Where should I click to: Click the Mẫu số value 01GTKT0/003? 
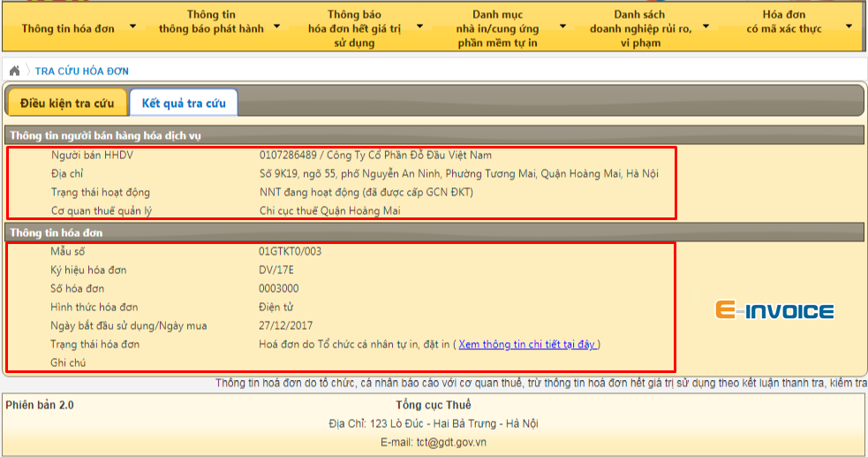coord(290,251)
